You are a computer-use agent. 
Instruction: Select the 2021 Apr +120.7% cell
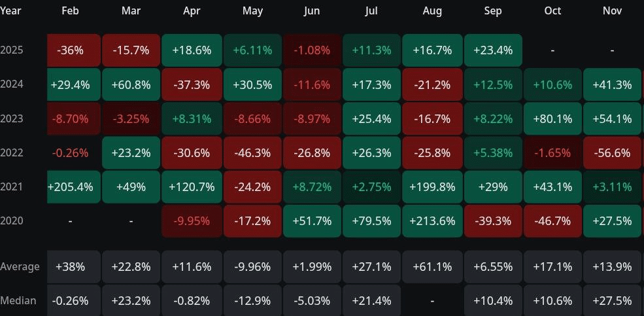(x=192, y=187)
